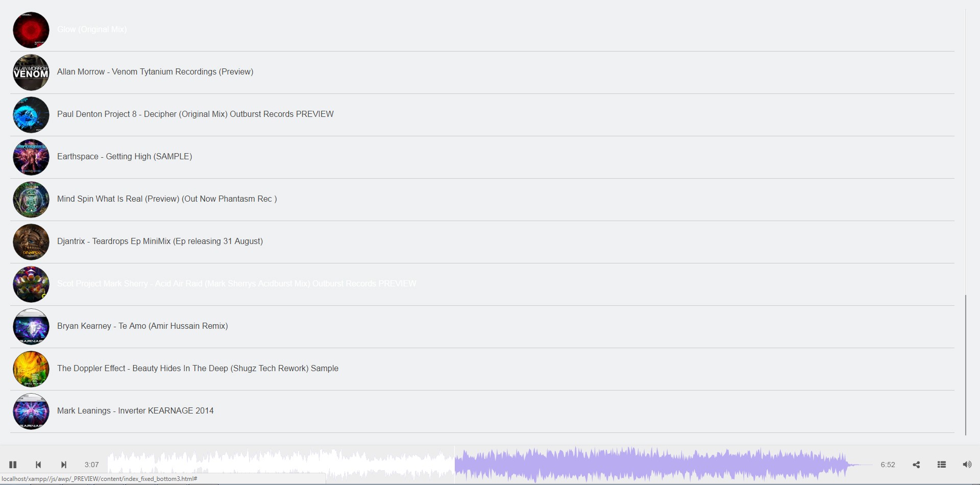The width and height of the screenshot is (980, 485).
Task: Open the share icon options
Action: (x=916, y=465)
